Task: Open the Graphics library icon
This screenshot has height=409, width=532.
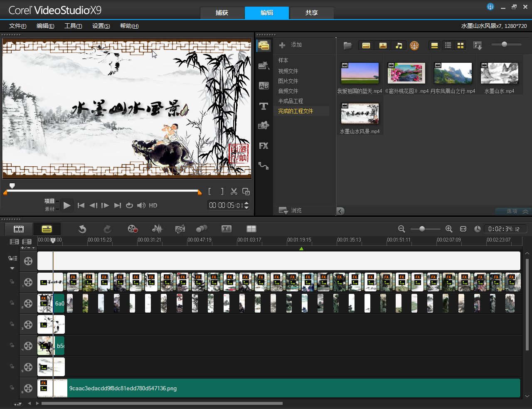Action: coord(264,126)
